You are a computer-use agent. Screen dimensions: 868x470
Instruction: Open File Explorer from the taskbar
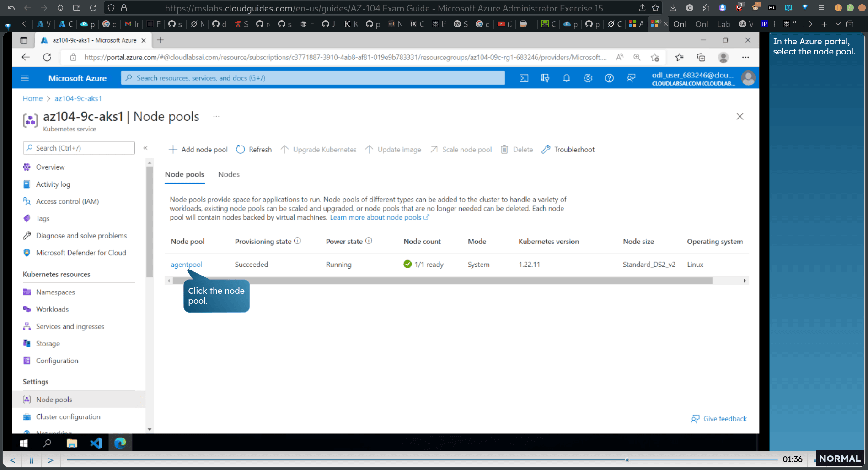[72, 443]
